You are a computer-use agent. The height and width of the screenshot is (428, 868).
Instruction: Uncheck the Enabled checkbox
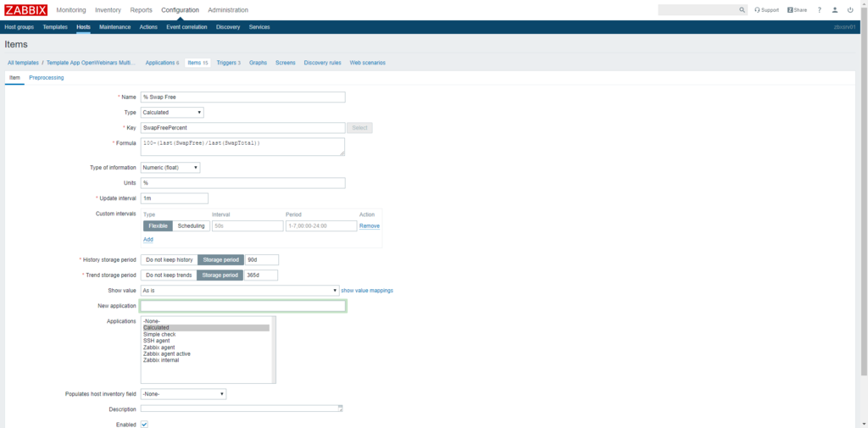(x=144, y=424)
